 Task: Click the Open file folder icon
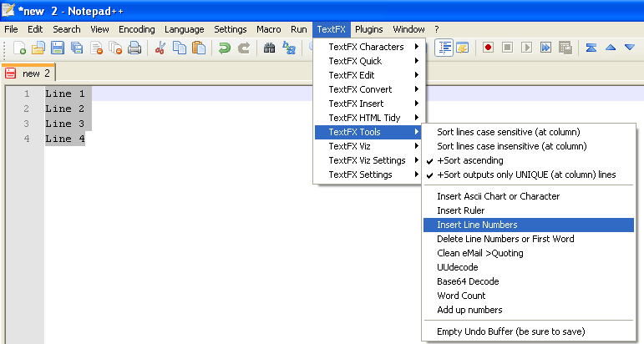[38, 48]
